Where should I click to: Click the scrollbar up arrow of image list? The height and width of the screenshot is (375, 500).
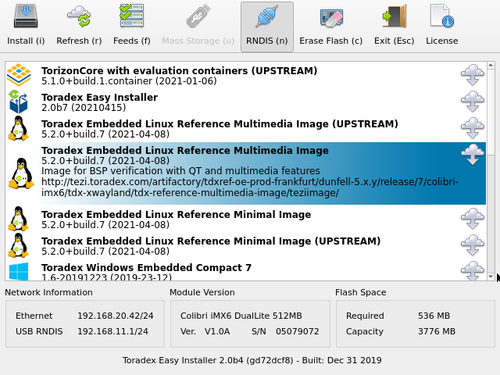coord(491,65)
